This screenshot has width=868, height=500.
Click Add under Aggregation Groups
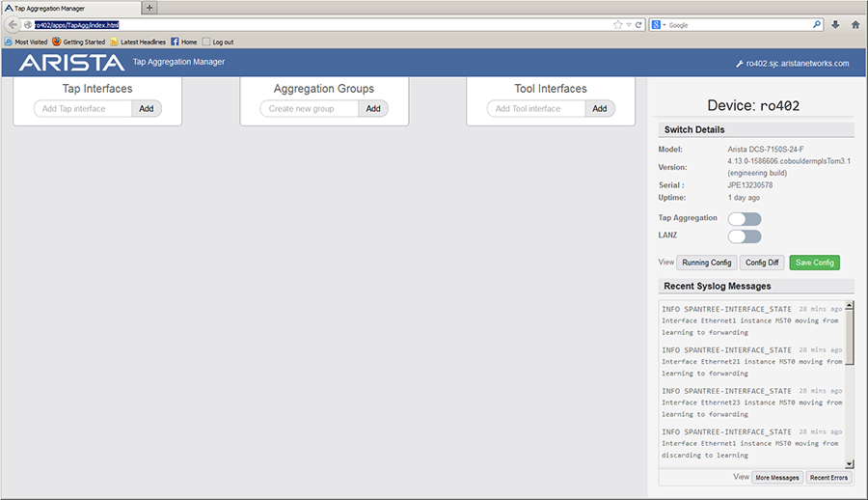373,109
